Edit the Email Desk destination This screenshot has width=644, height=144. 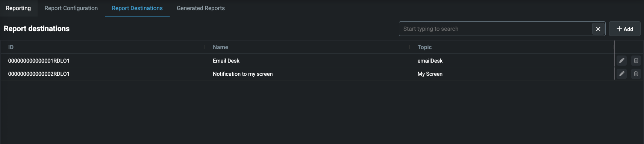tap(622, 60)
